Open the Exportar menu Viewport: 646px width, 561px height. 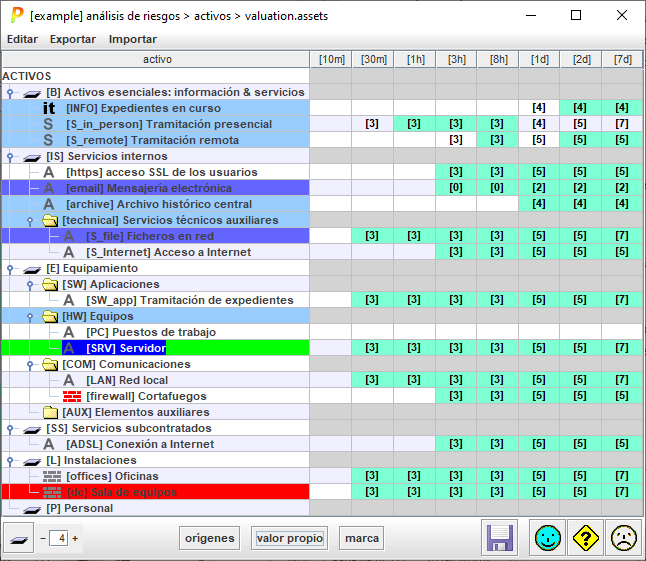click(73, 39)
